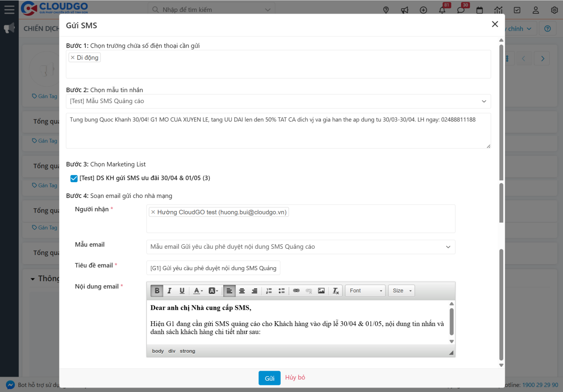The image size is (563, 392).
Task: Toggle center alignment for the email text
Action: pos(242,290)
